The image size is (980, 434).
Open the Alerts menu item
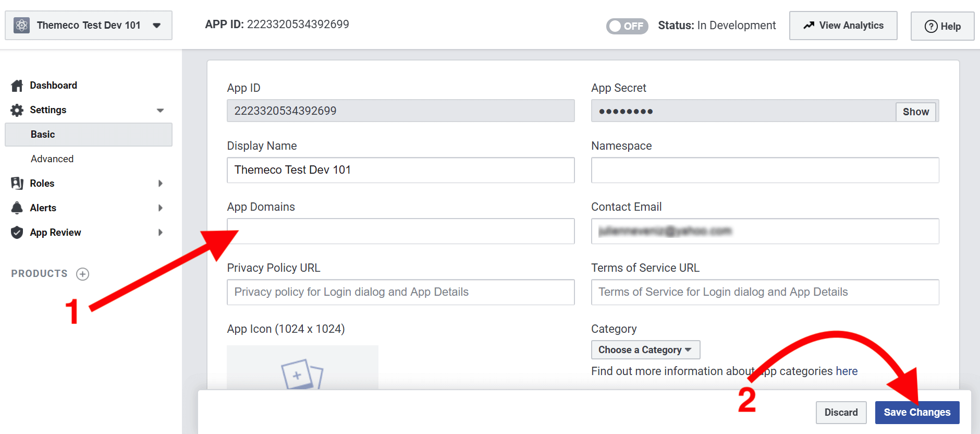[x=43, y=208]
